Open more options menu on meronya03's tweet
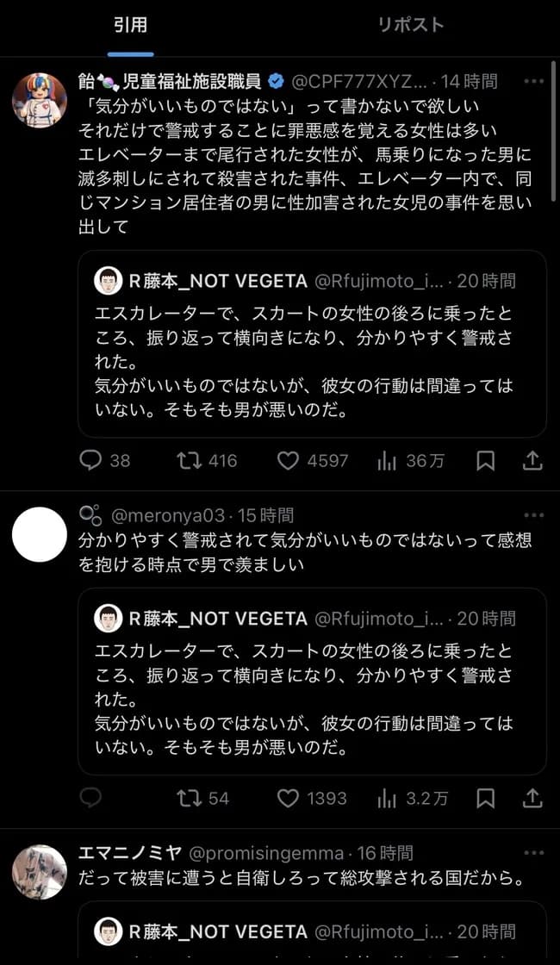Screen dimensions: 560x965 [532, 514]
